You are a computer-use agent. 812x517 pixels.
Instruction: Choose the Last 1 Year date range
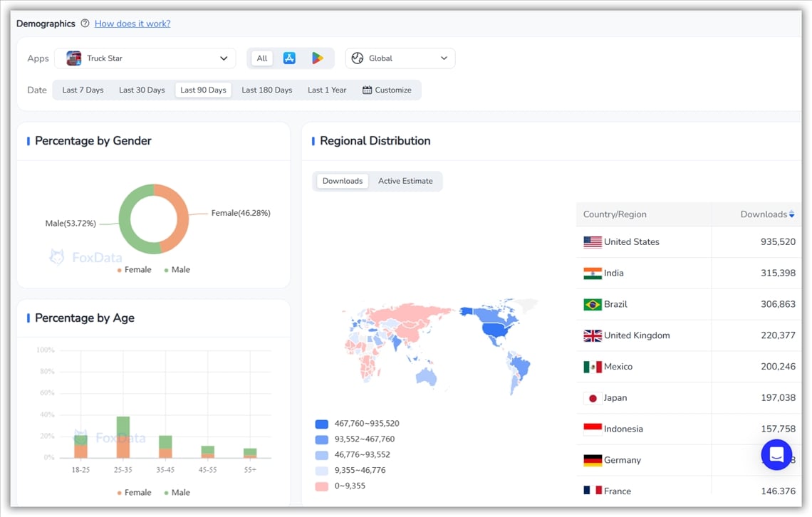(327, 90)
